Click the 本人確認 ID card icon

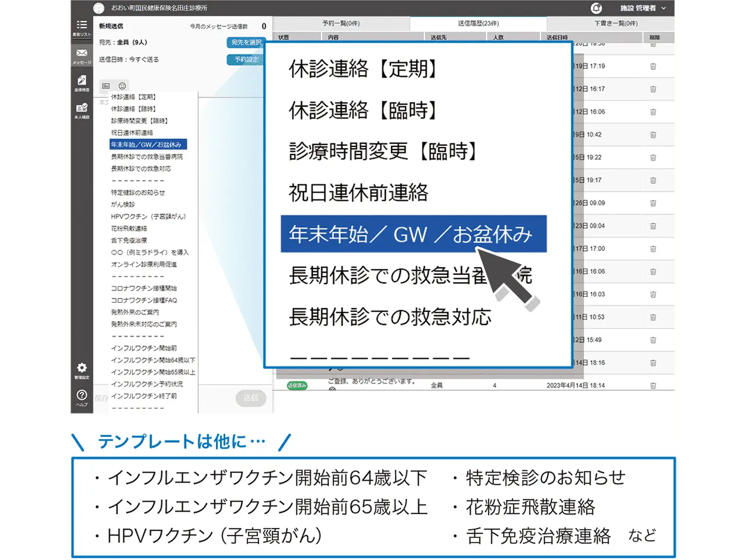pos(82,110)
